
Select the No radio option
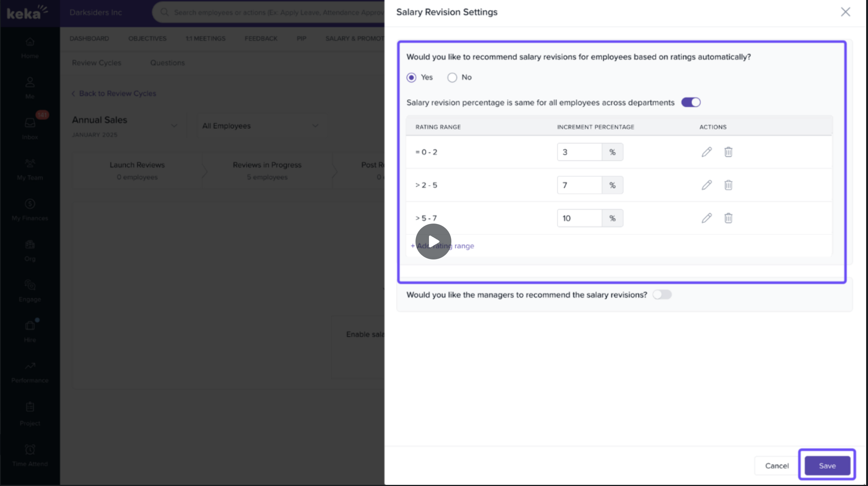[x=452, y=78]
